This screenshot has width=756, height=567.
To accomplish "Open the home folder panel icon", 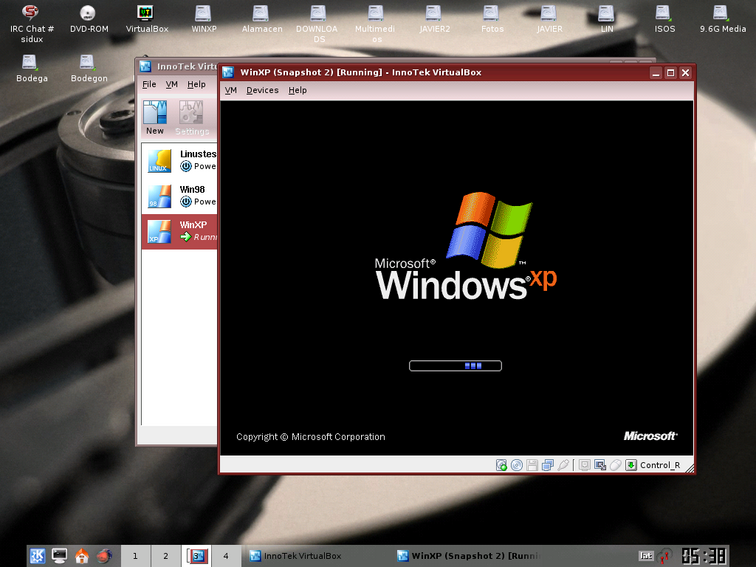I will tap(81, 556).
